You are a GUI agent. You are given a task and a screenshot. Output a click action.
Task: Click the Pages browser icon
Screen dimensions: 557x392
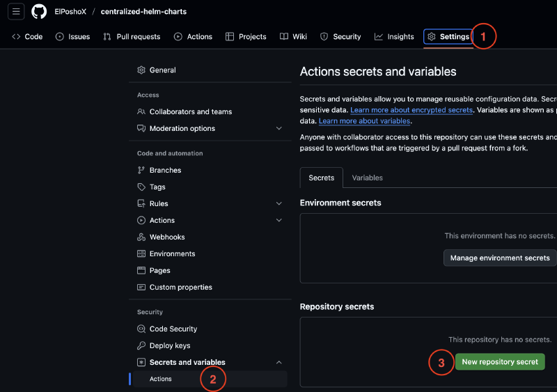[141, 270]
